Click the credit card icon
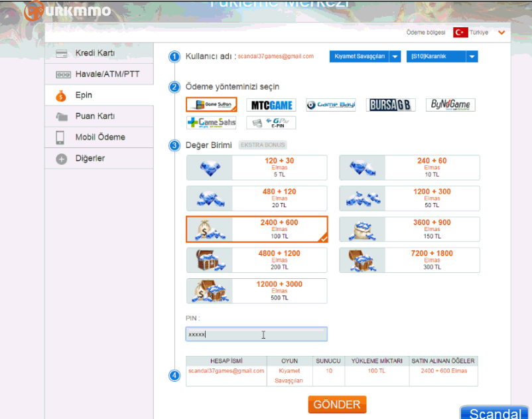Screen dimensions: 532x419 point(62,54)
